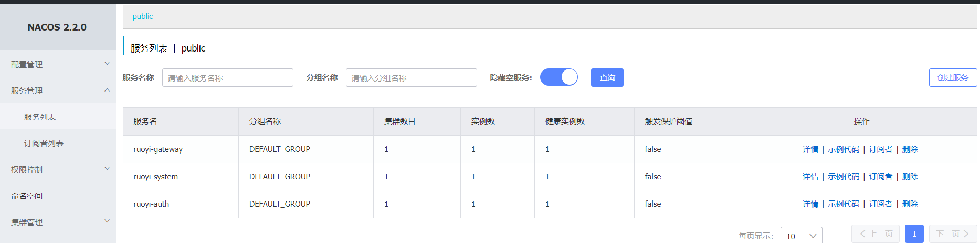Open 服务列表 in the sidebar

pyautogui.click(x=40, y=117)
